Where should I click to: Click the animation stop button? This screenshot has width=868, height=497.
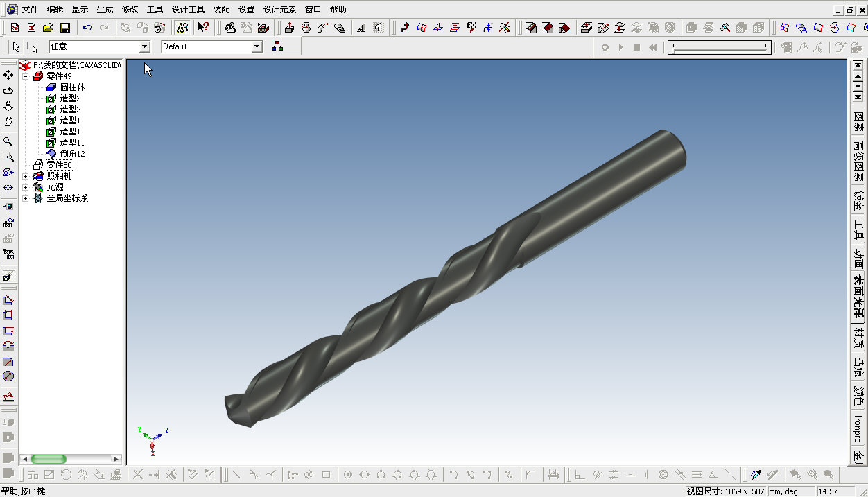(636, 47)
